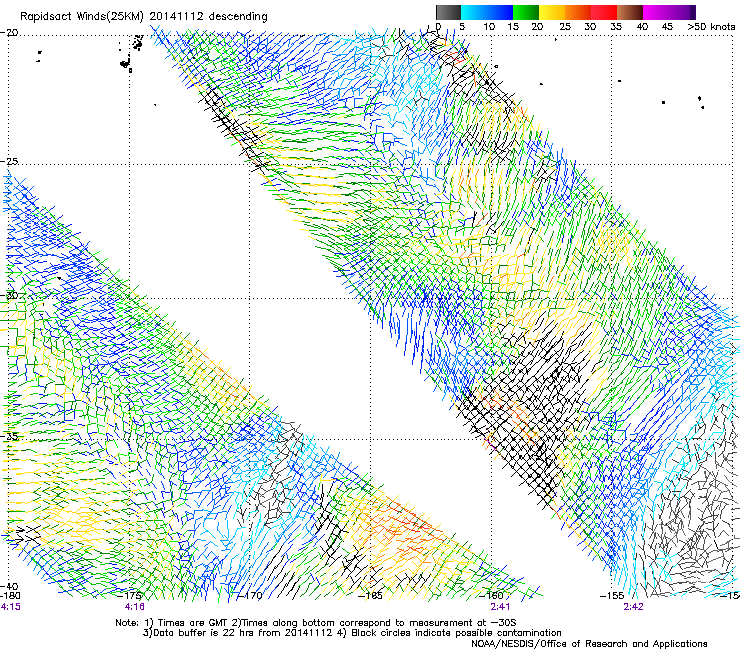Click the title 'Rapidscat Winds(25KM) 20141112 descending'
The height and width of the screenshot is (650, 740).
tap(143, 17)
